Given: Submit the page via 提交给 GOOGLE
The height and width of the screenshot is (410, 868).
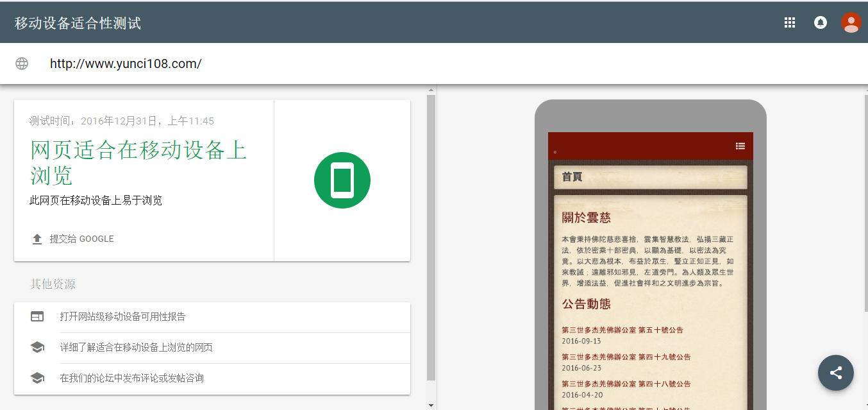Looking at the screenshot, I should [x=81, y=239].
